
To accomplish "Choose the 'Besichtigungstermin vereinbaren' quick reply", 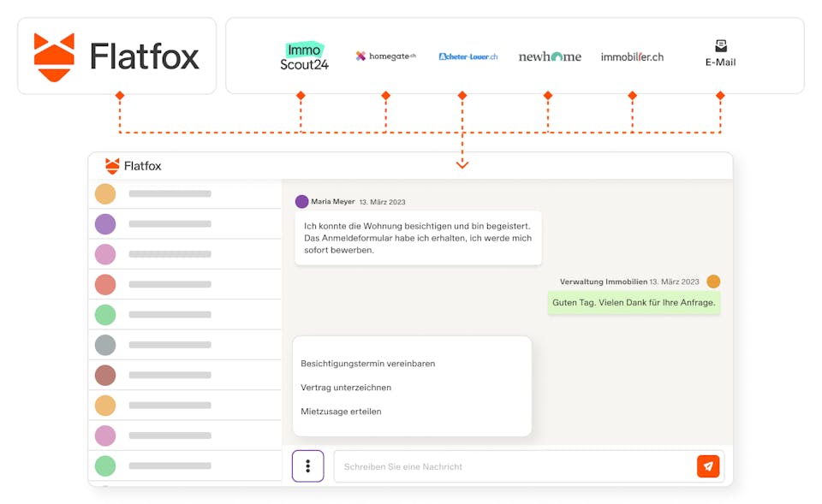I will coord(366,364).
